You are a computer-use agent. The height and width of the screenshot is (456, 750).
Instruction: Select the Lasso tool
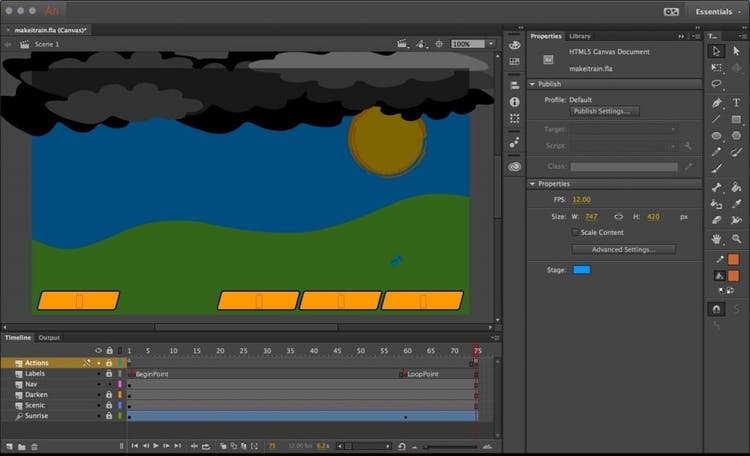716,85
